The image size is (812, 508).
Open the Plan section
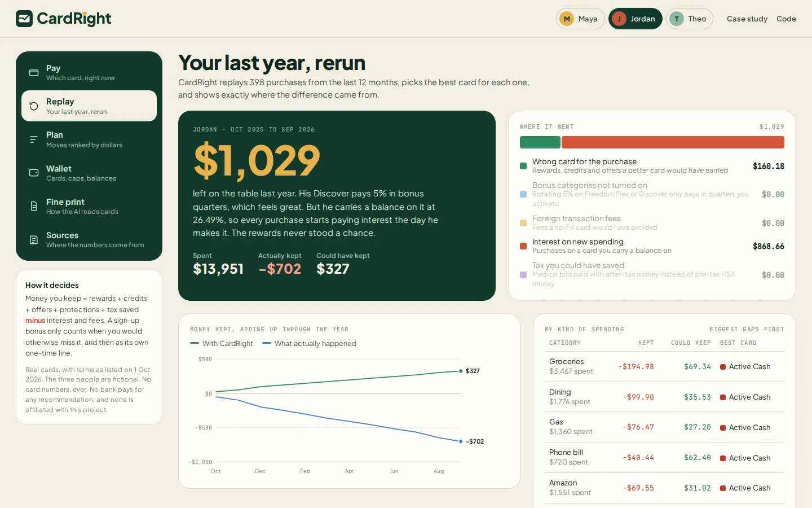point(89,139)
